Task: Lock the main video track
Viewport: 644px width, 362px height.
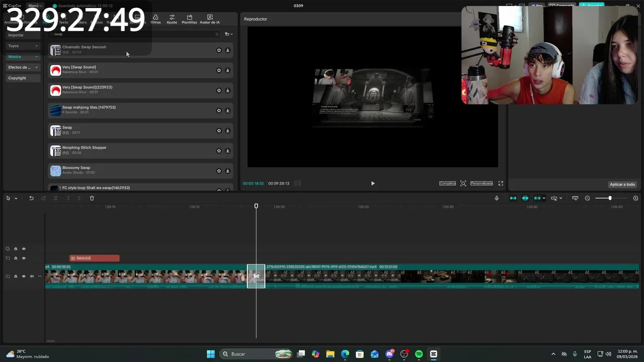Action: pyautogui.click(x=16, y=277)
